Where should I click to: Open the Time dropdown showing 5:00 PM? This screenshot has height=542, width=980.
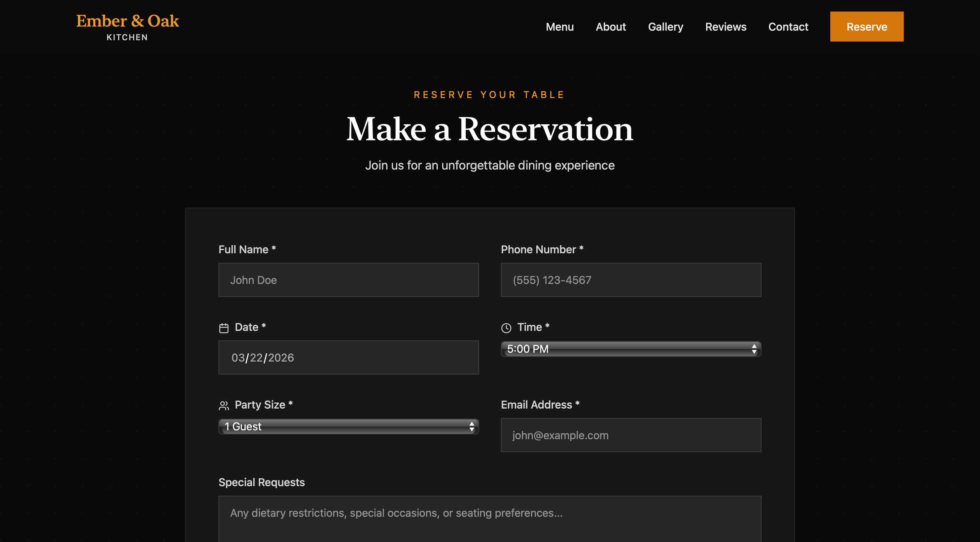pos(627,349)
